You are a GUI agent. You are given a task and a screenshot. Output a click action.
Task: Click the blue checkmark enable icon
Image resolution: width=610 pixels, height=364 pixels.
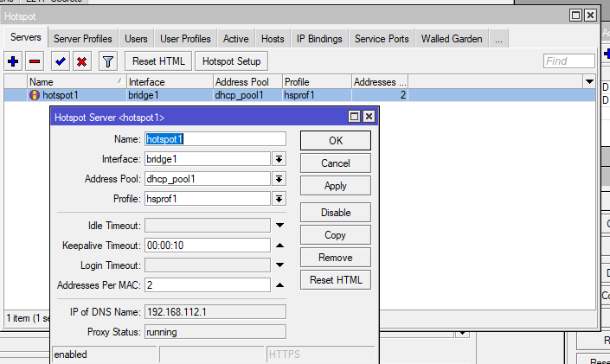tap(60, 61)
